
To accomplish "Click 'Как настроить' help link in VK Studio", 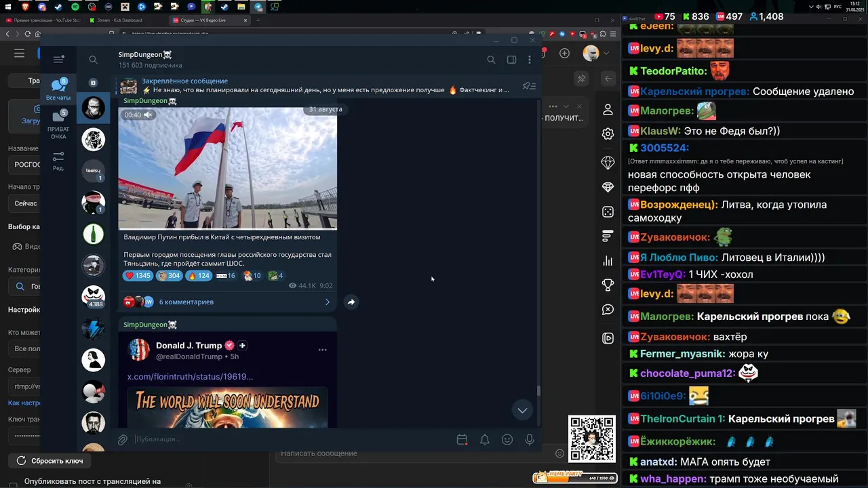I will pos(24,403).
